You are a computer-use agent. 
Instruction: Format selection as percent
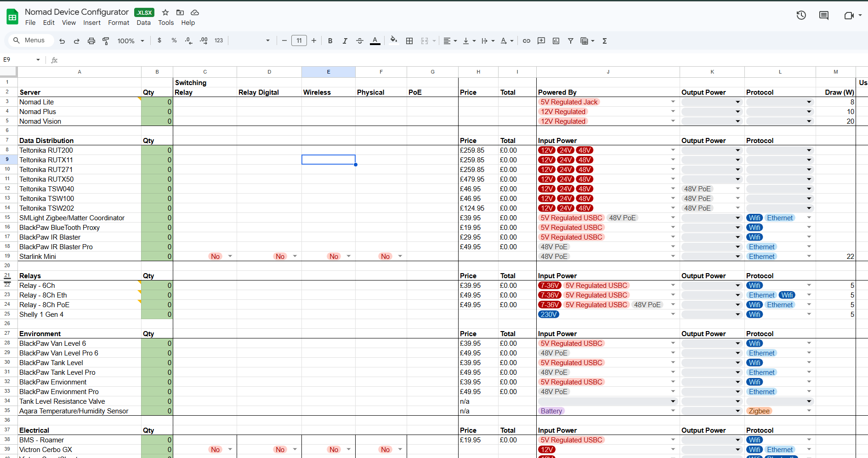174,40
